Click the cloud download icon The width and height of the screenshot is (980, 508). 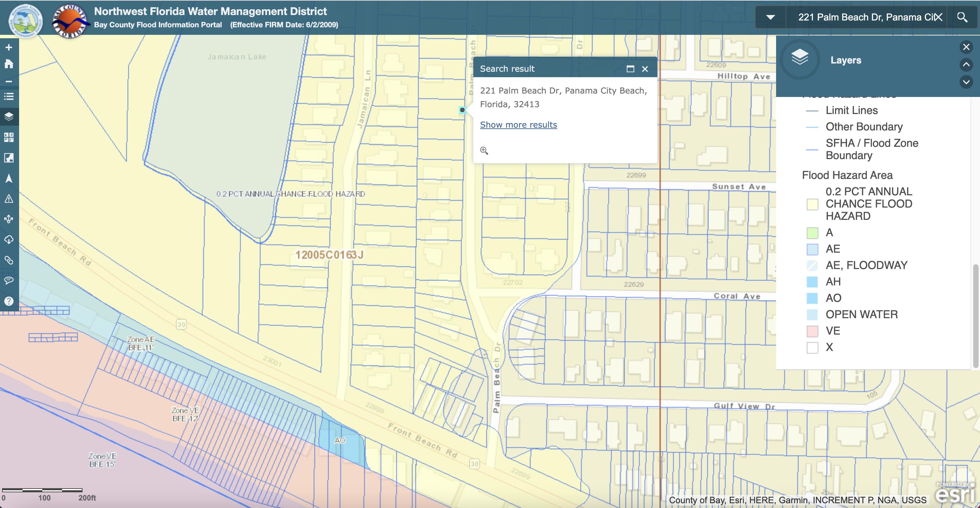click(x=9, y=240)
